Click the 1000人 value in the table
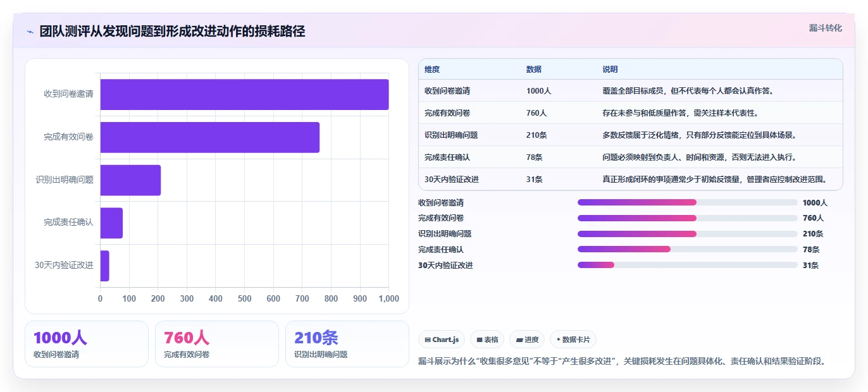 (539, 91)
